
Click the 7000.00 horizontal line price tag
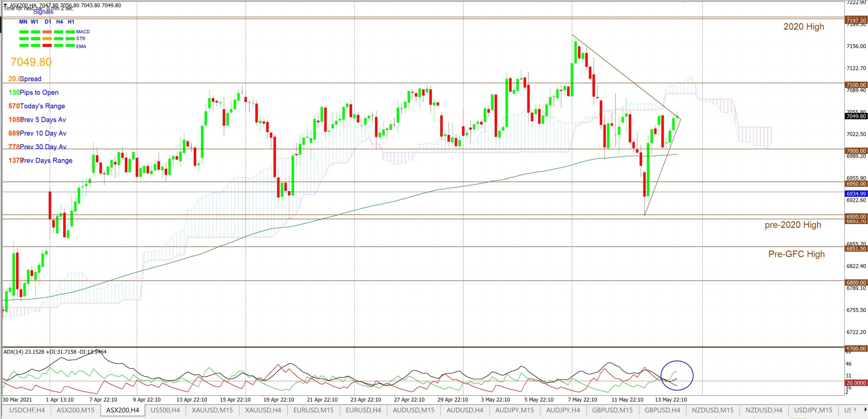pyautogui.click(x=856, y=151)
